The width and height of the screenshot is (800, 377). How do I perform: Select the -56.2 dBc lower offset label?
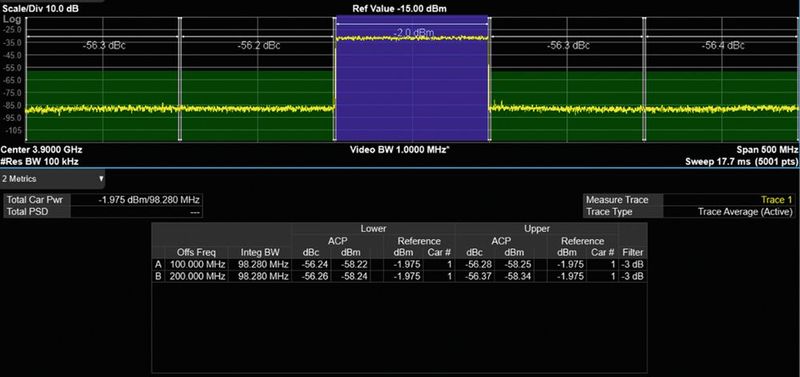point(259,45)
